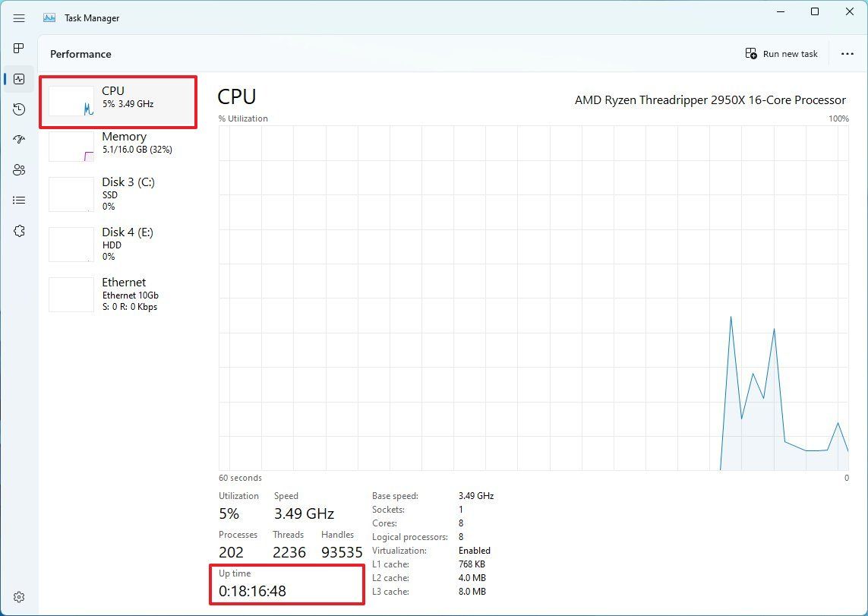Open the Services puzzle icon
868x616 pixels.
19,231
